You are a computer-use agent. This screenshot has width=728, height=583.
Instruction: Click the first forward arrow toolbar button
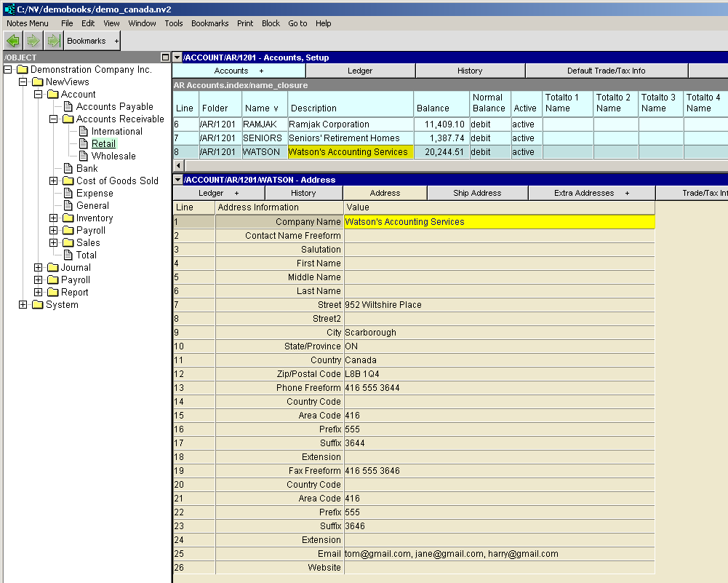click(33, 41)
